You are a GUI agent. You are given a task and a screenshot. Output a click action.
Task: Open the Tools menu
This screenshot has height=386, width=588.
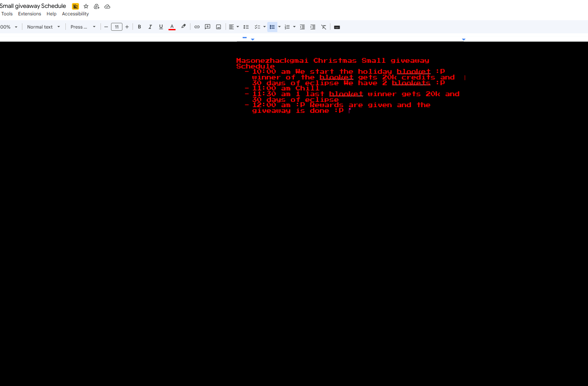7,14
